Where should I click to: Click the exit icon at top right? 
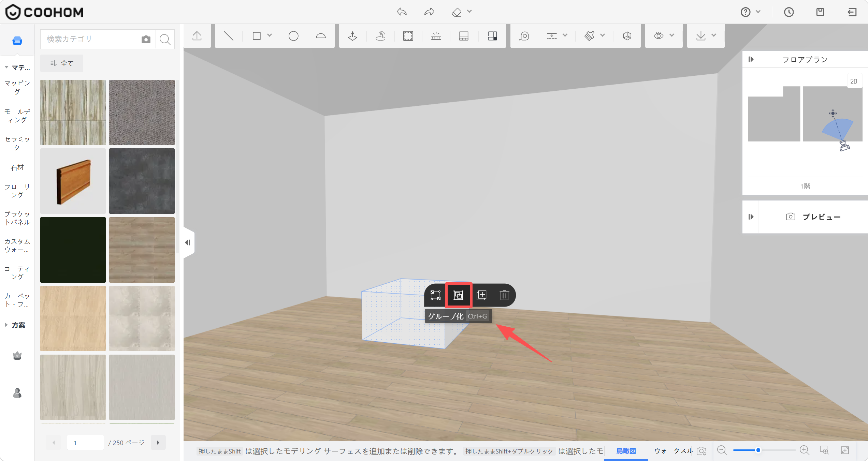click(x=852, y=12)
